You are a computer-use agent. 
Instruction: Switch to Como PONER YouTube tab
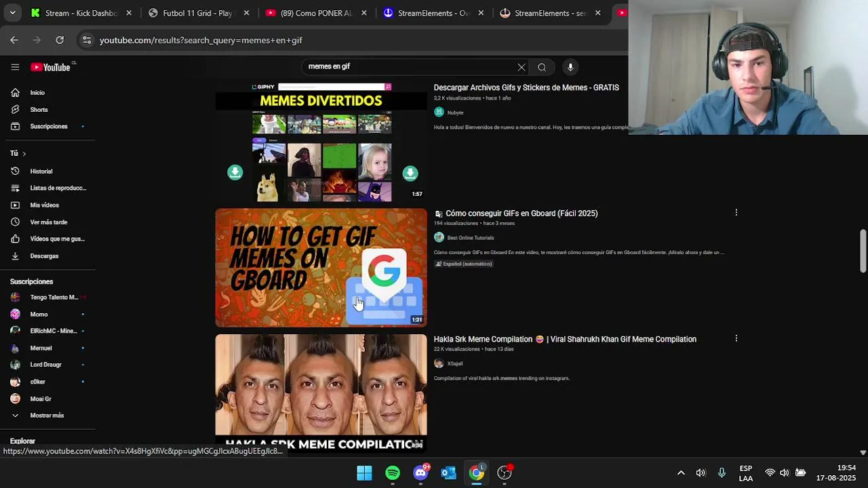point(315,13)
